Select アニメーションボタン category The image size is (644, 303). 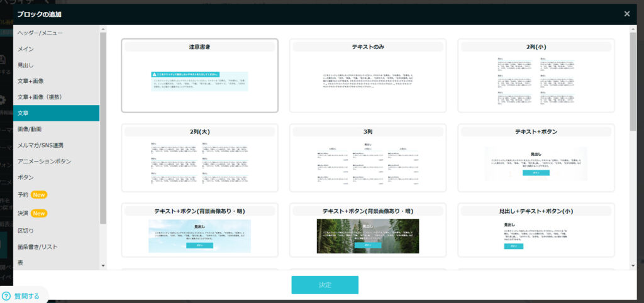point(44,161)
